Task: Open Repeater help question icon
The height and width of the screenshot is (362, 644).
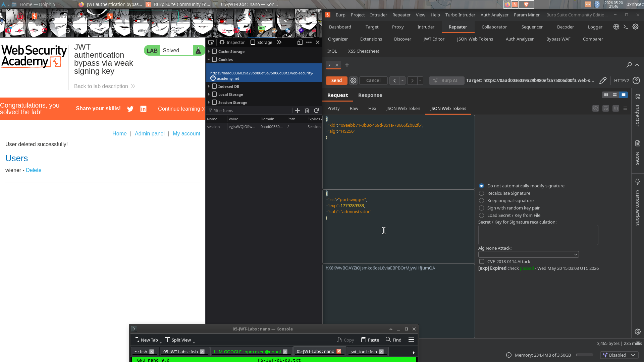Action: point(636,80)
